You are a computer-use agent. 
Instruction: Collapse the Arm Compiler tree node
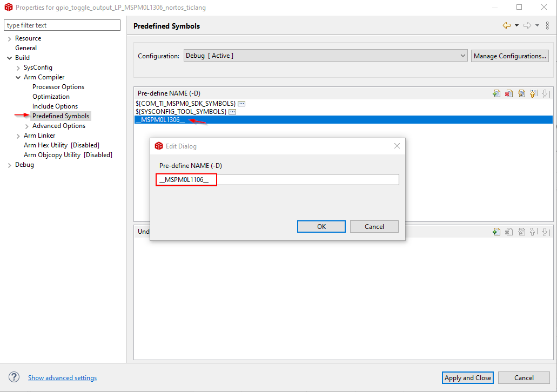[x=18, y=77]
